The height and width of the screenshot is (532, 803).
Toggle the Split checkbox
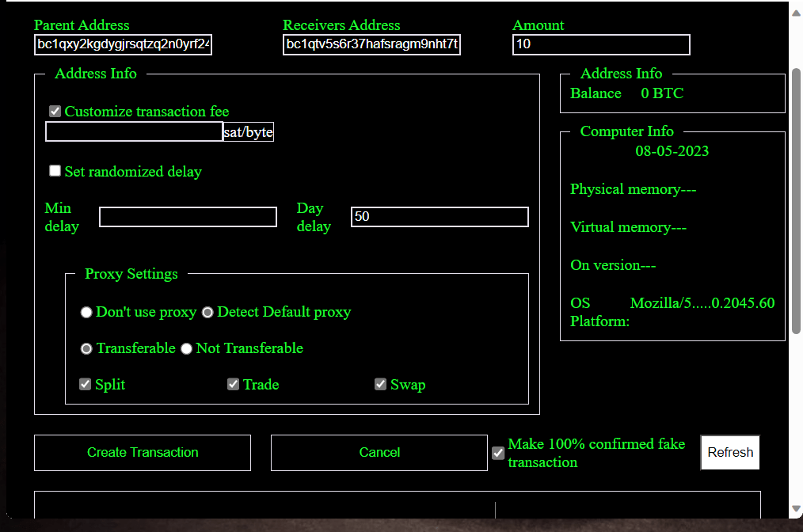tap(85, 384)
